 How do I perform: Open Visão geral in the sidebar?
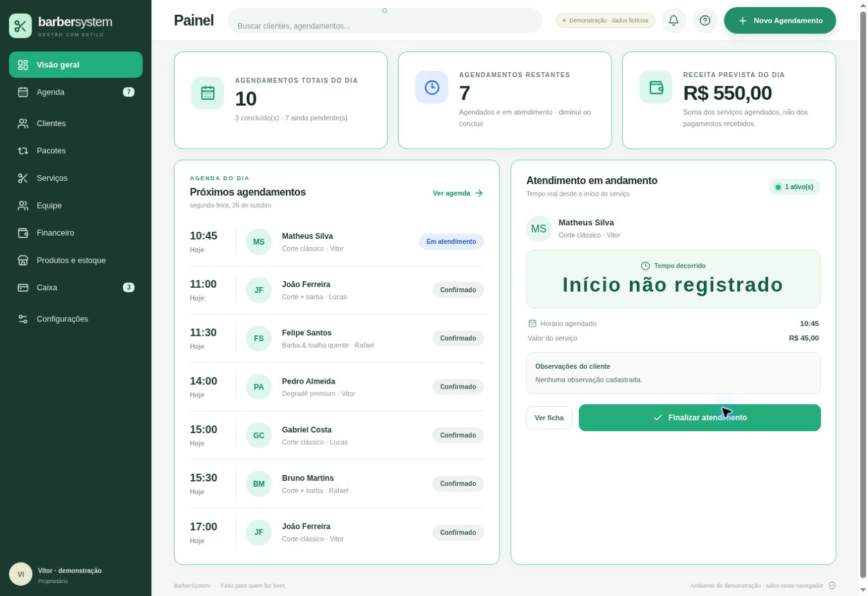(x=76, y=64)
